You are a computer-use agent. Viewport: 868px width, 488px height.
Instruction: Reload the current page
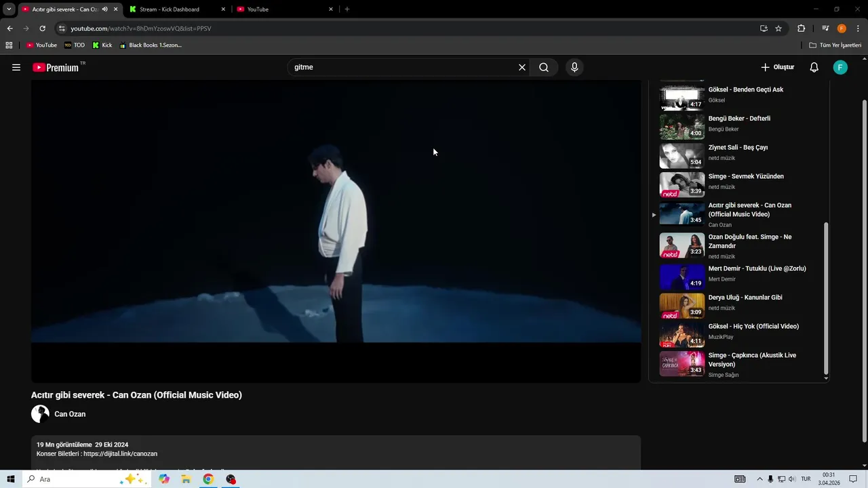42,28
